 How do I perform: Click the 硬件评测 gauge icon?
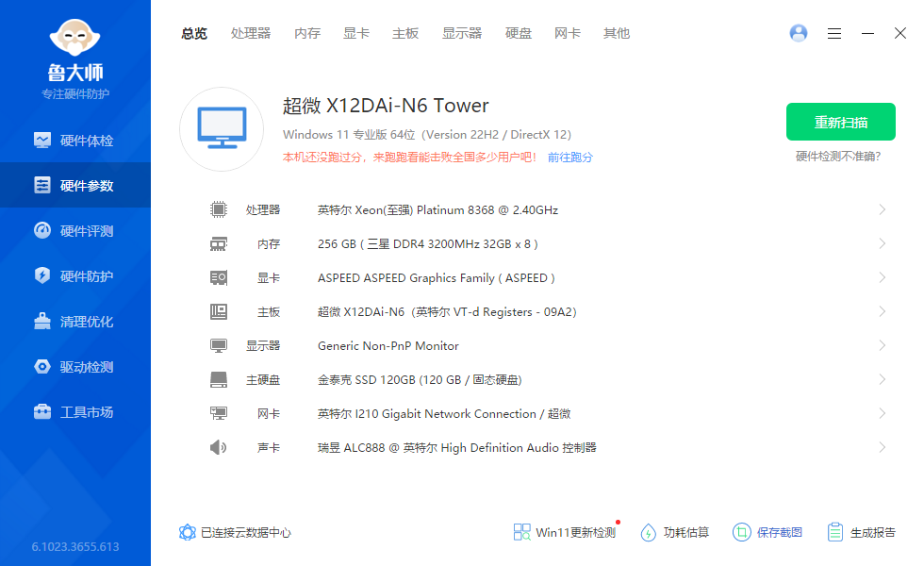(x=42, y=230)
